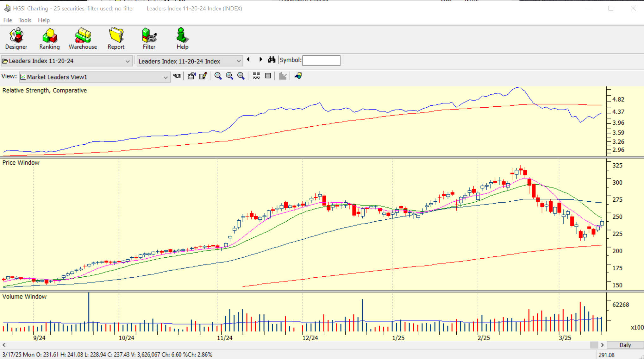Open the Ranking tool
644x359 pixels.
tap(49, 39)
